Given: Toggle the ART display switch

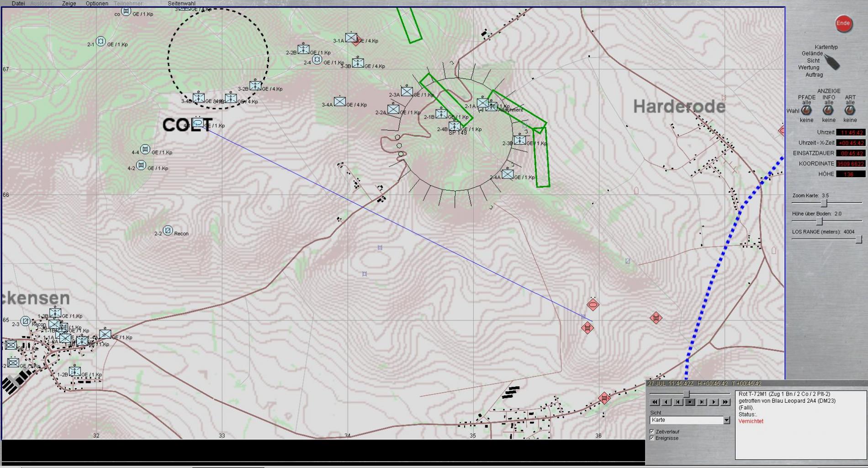Looking at the screenshot, I should (x=850, y=110).
